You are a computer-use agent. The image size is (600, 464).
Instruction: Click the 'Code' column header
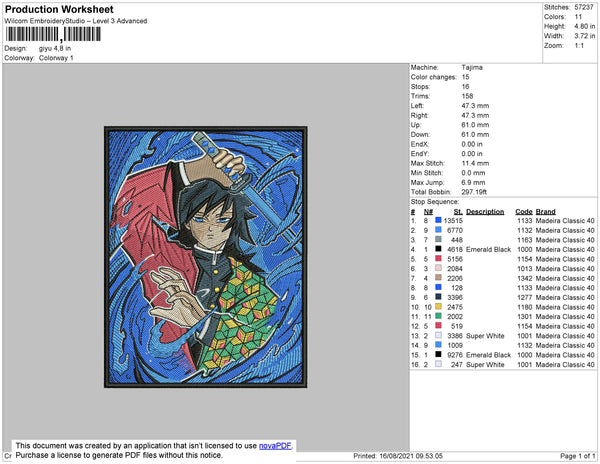coord(524,212)
